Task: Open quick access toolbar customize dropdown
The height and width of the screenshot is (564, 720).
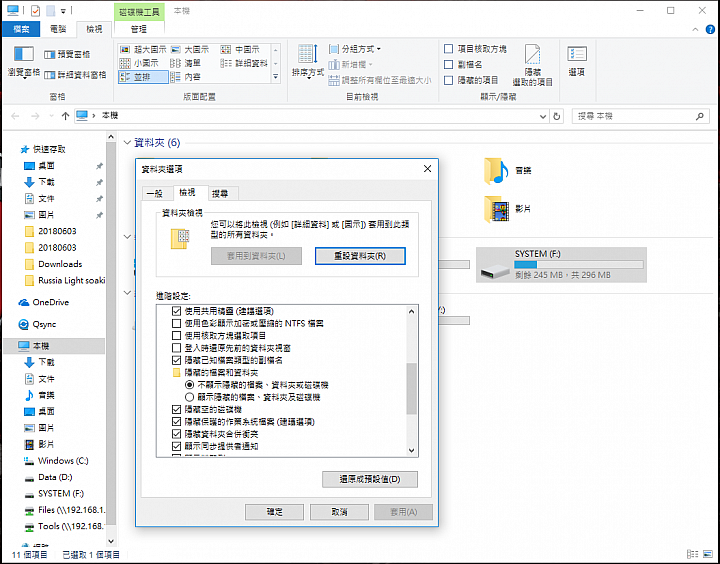Action: coord(64,11)
